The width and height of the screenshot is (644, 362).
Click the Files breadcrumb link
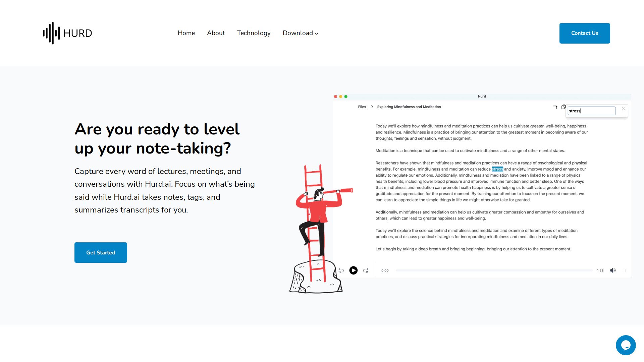[x=362, y=107]
